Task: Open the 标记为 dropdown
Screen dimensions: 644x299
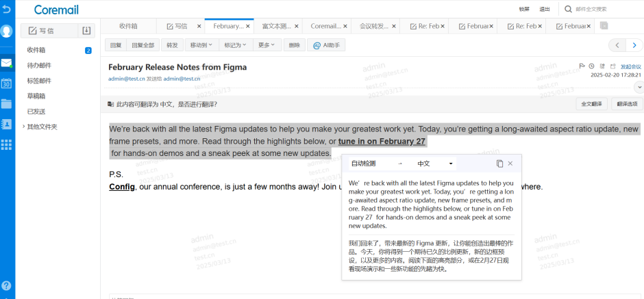Action: point(234,45)
